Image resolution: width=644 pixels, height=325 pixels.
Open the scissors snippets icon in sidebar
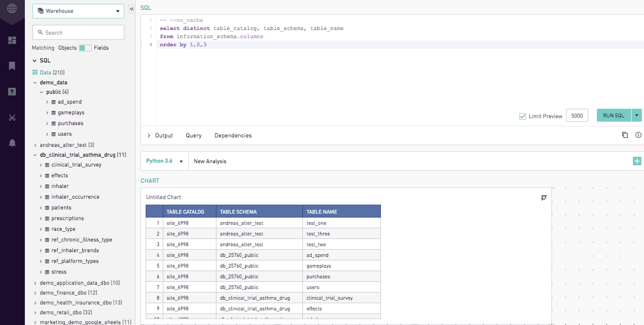(x=12, y=117)
